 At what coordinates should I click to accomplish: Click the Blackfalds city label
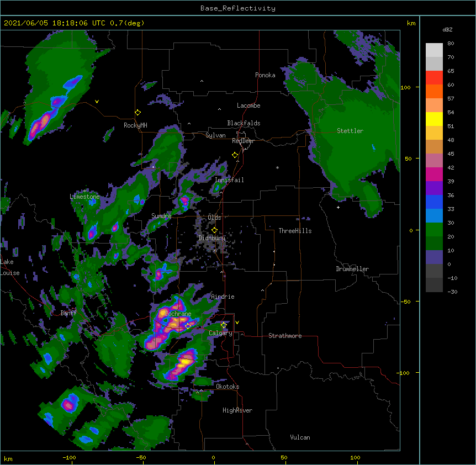click(244, 123)
